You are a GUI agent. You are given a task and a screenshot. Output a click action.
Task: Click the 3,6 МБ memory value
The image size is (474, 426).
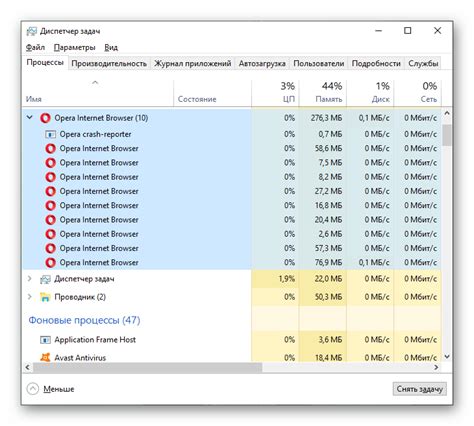330,340
